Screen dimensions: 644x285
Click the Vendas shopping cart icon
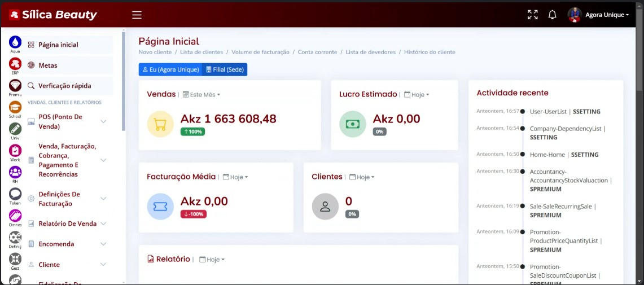click(160, 124)
